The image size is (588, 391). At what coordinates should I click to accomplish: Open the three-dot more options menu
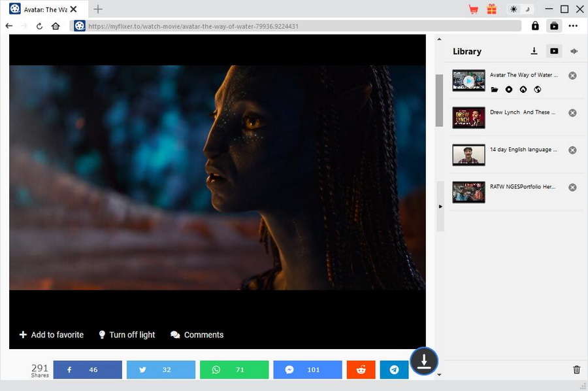tap(573, 26)
